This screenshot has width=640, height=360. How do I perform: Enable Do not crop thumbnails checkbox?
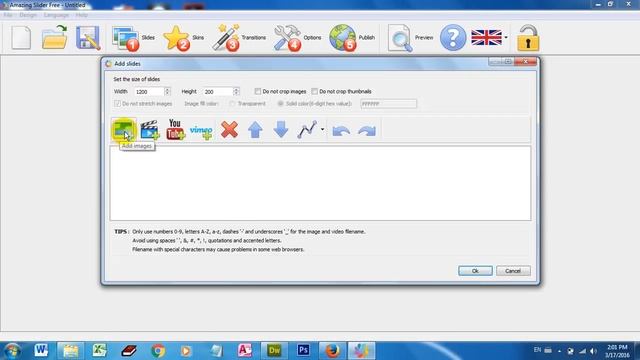tap(315, 91)
